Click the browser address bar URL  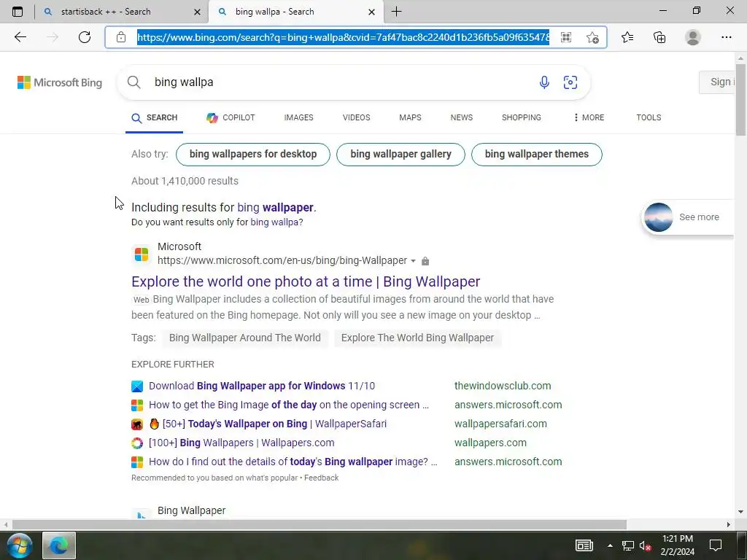point(343,37)
